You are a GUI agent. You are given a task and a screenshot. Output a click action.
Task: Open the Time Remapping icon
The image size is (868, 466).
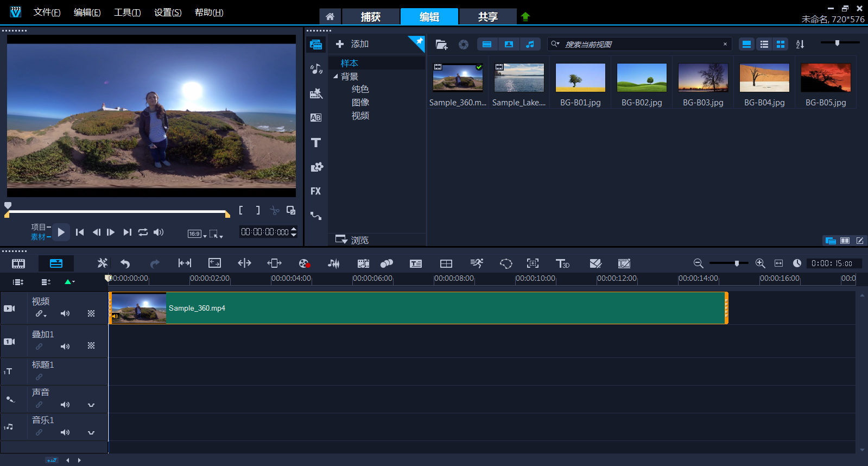click(x=477, y=263)
